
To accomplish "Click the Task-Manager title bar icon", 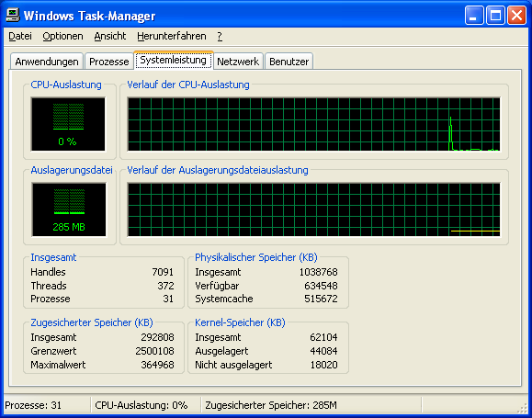I will pyautogui.click(x=13, y=16).
